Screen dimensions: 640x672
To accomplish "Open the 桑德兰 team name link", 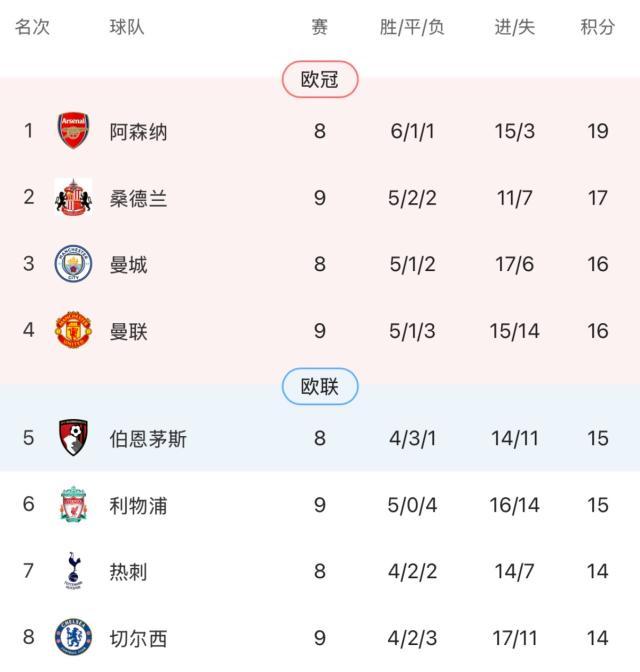I will tap(138, 198).
